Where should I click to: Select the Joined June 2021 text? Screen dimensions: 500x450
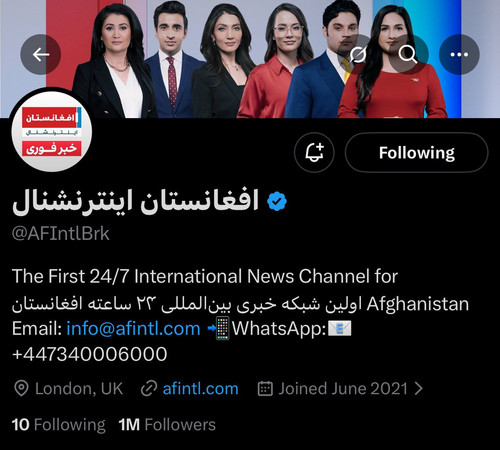pos(343,389)
